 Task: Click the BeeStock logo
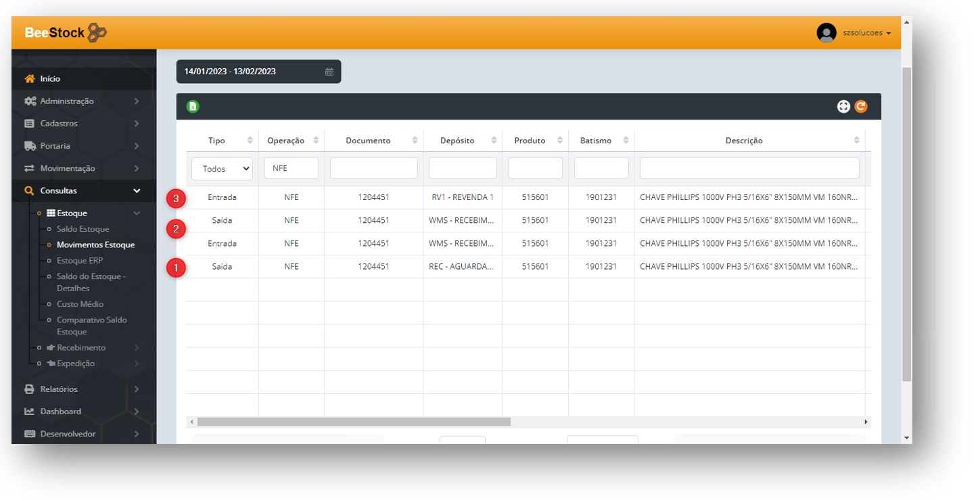[x=66, y=32]
